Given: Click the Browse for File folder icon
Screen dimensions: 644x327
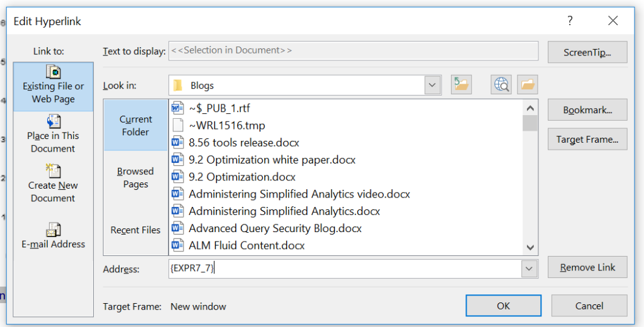Looking at the screenshot, I should 528,85.
